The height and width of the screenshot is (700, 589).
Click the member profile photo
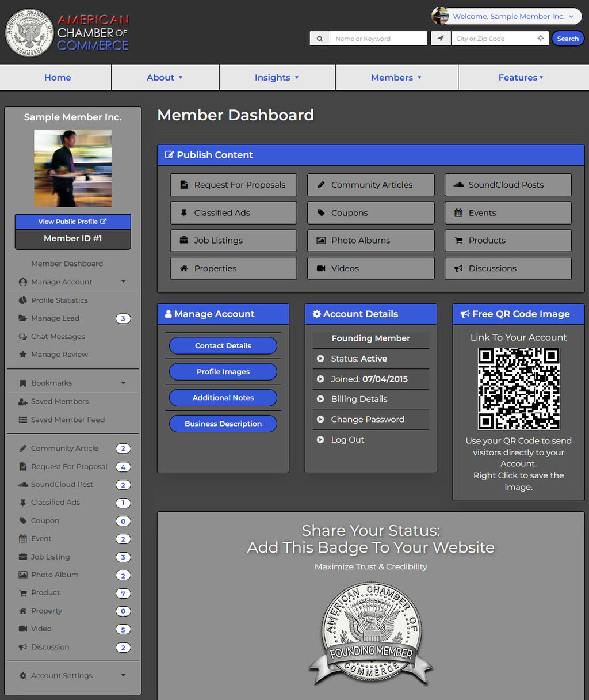click(72, 168)
